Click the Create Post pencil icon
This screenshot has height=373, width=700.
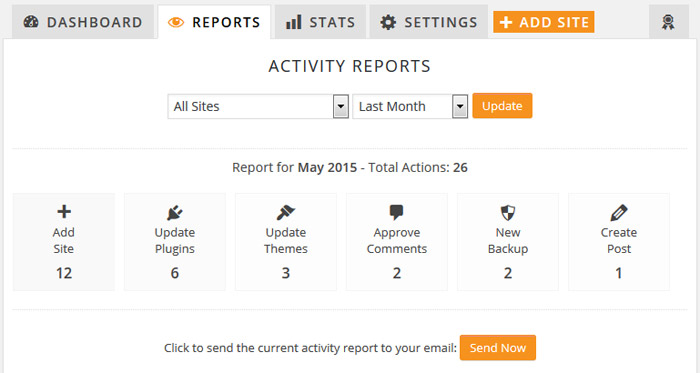pos(619,213)
